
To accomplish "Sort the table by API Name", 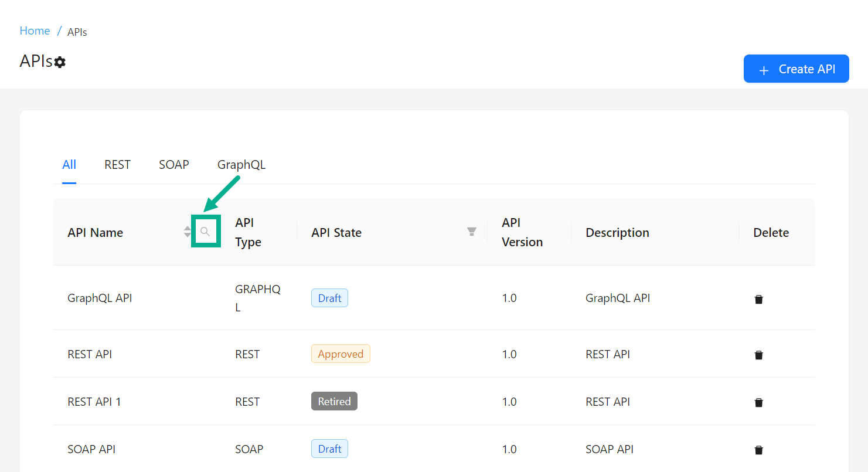I will (187, 232).
